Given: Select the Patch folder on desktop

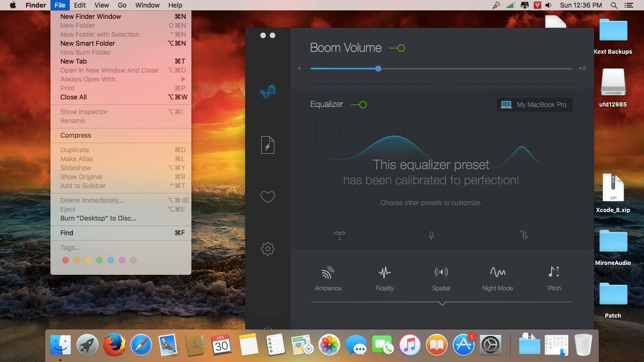Looking at the screenshot, I should 613,300.
